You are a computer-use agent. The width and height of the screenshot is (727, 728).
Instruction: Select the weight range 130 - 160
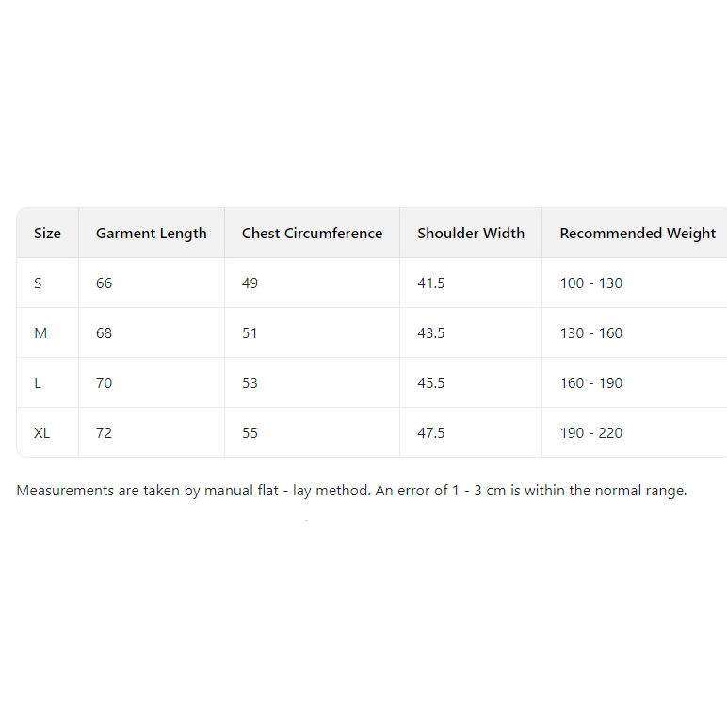pyautogui.click(x=591, y=332)
